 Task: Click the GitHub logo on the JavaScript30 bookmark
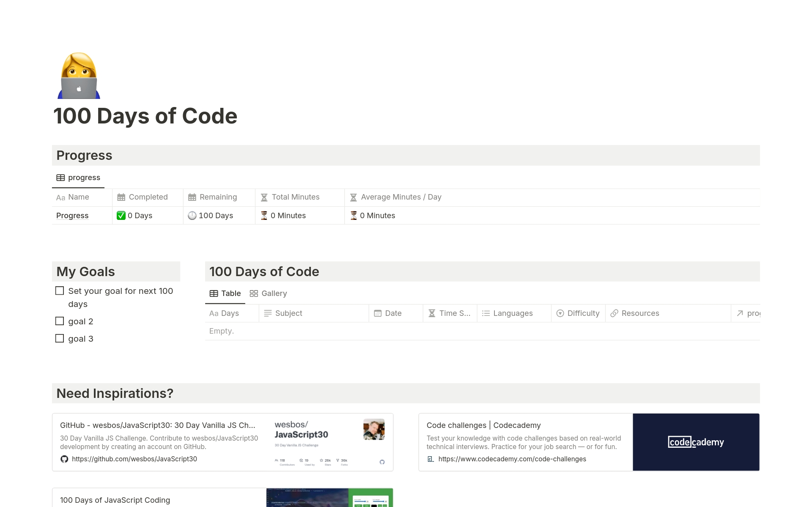pyautogui.click(x=64, y=459)
